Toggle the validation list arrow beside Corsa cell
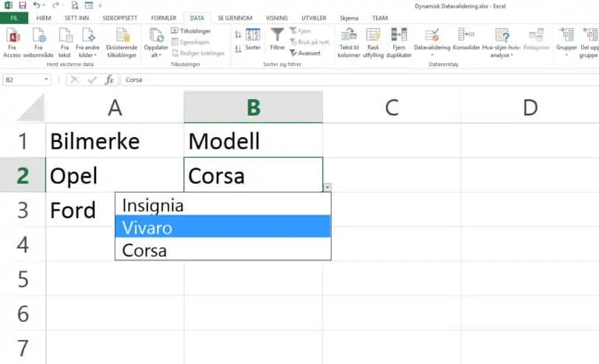Image resolution: width=599 pixels, height=364 pixels. pos(328,188)
